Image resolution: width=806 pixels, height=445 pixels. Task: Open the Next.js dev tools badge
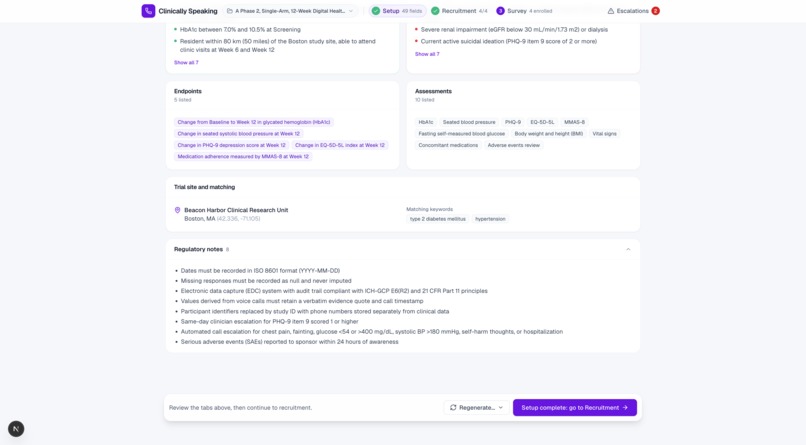(16, 429)
